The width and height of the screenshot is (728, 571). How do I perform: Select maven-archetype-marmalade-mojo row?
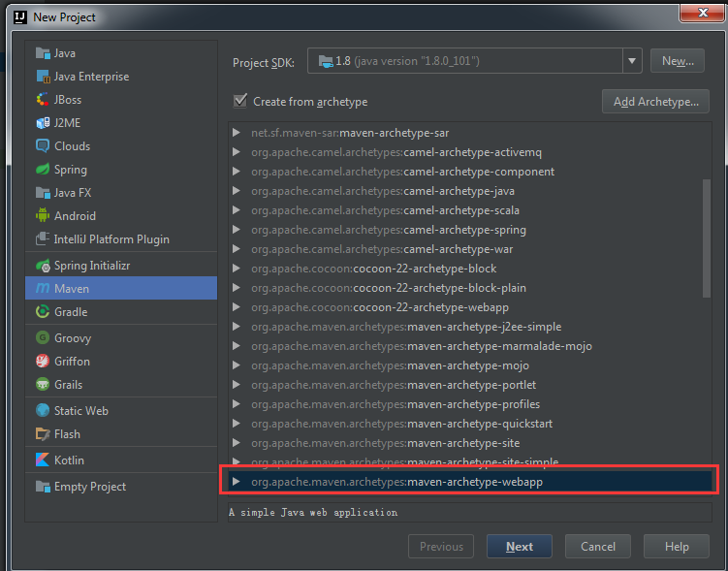pos(470,346)
